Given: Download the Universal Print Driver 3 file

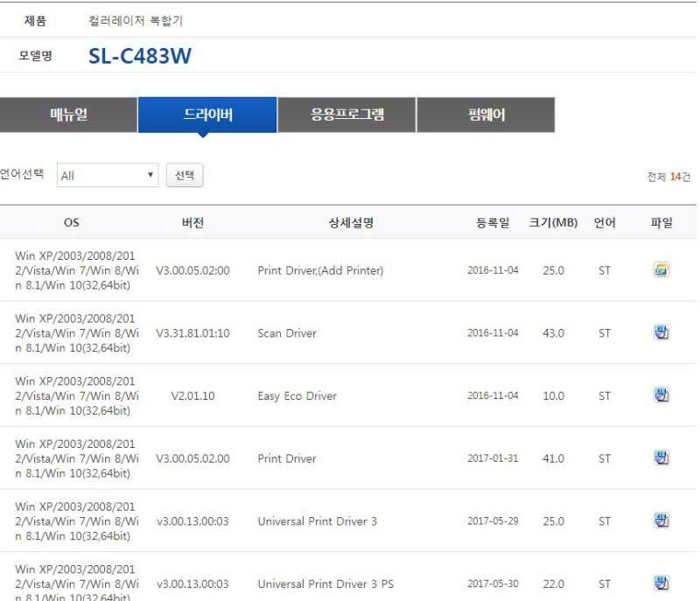Looking at the screenshot, I should (x=661, y=521).
